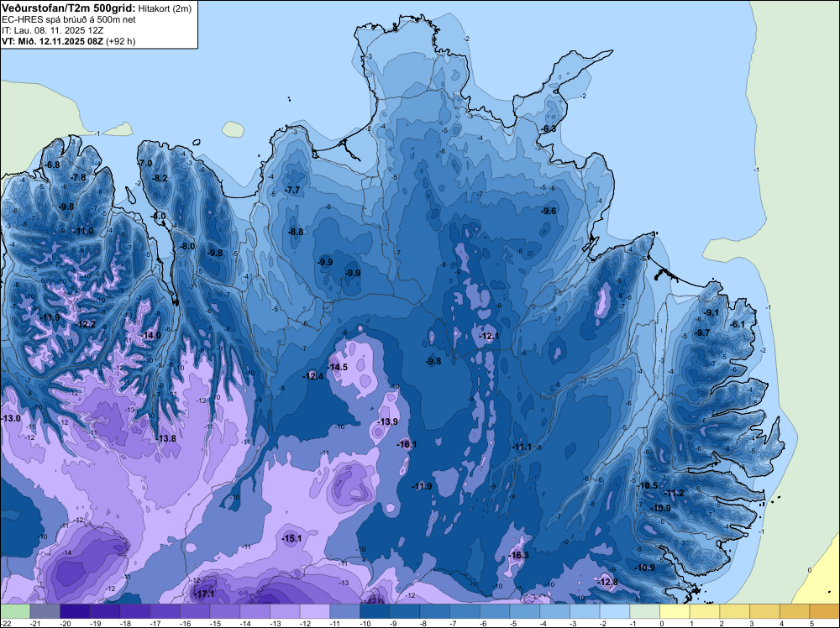Select the -6.1 temperature label
This screenshot has width=840, height=628.
click(x=738, y=324)
